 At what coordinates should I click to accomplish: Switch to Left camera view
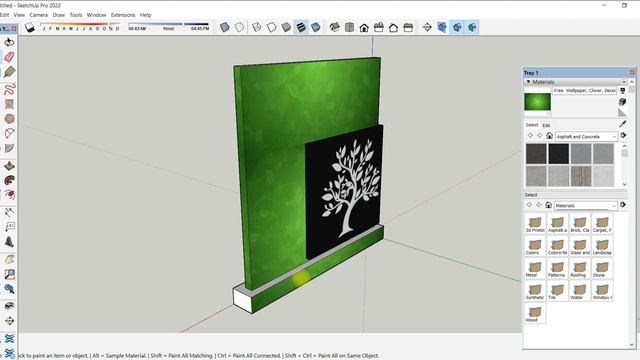(x=408, y=27)
